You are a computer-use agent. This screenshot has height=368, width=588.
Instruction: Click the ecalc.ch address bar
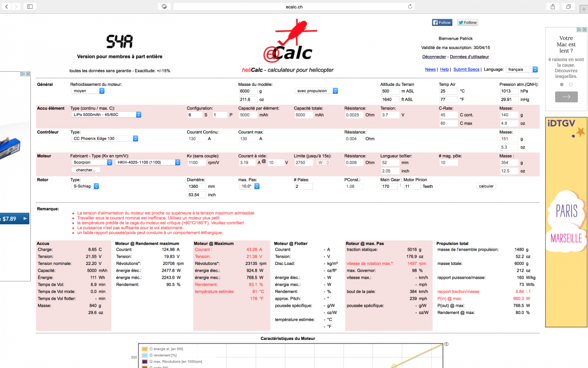[294, 6]
